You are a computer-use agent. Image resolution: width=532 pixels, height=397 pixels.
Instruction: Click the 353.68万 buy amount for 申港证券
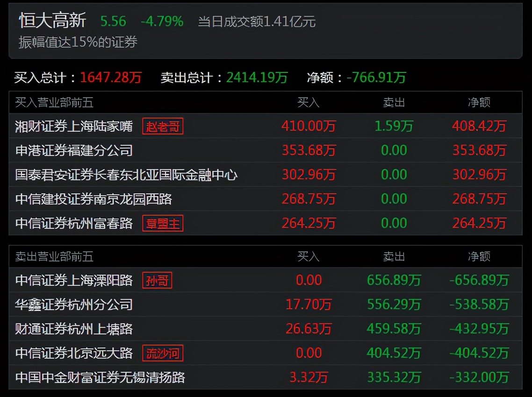point(309,150)
